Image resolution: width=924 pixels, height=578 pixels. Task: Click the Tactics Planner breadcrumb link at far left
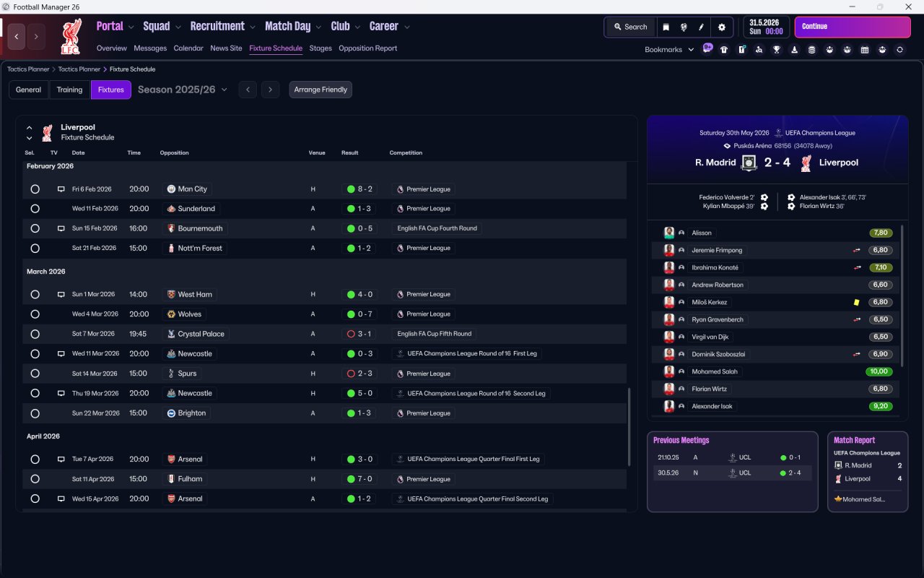28,69
